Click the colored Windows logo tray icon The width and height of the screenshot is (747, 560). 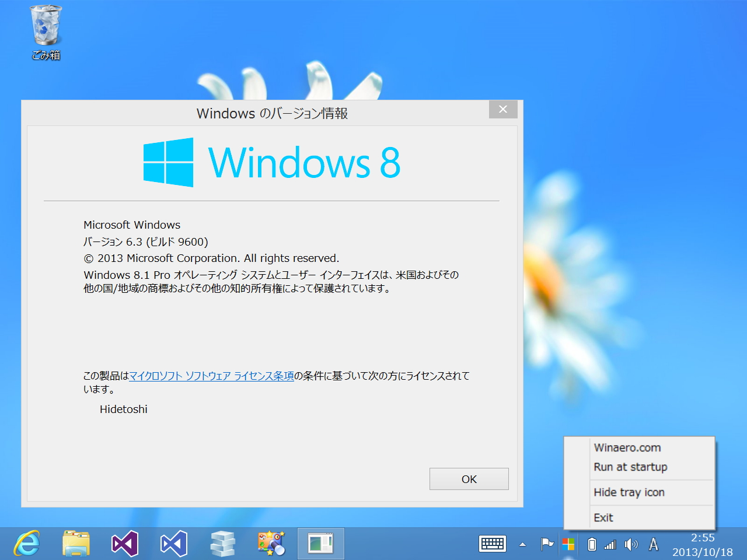pyautogui.click(x=568, y=543)
